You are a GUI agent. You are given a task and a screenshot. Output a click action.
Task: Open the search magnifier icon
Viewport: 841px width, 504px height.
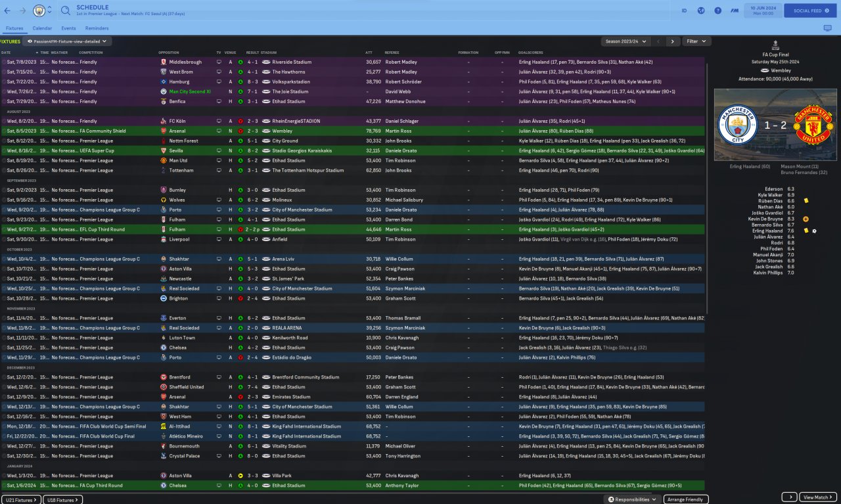(65, 11)
